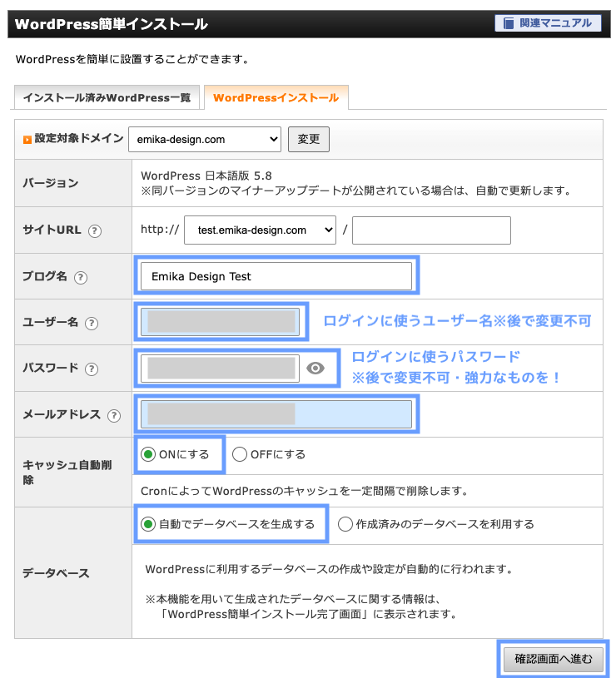
Task: Click the help icon next to パスワード
Action: [92, 369]
